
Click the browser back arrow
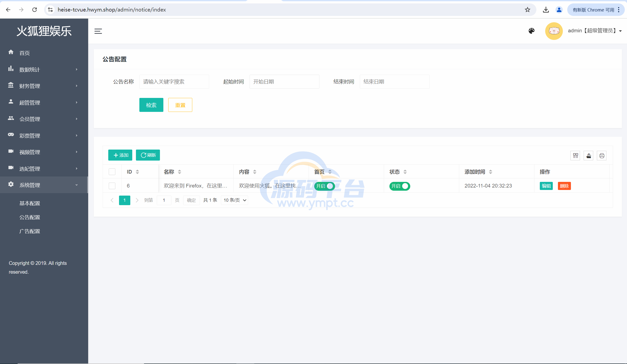(x=8, y=10)
